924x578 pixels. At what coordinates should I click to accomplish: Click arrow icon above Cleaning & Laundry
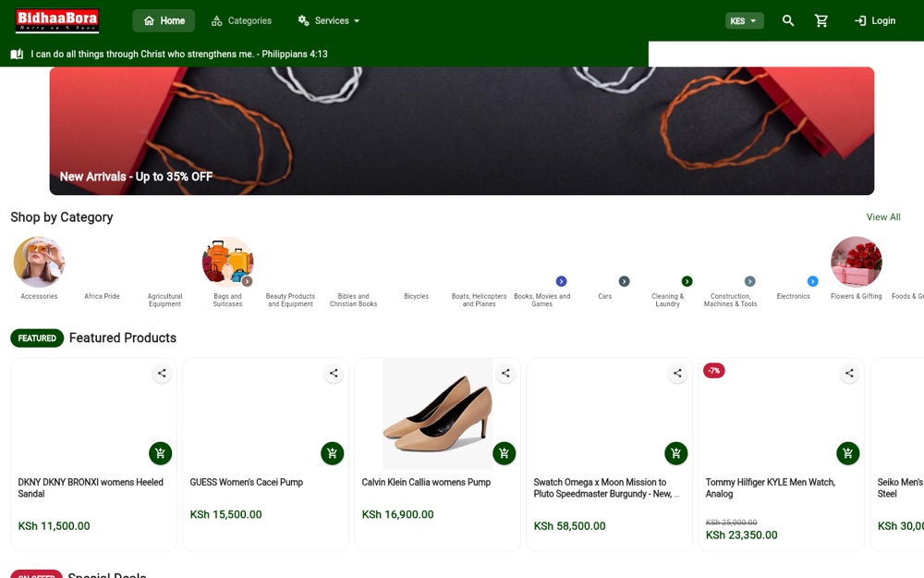point(687,281)
